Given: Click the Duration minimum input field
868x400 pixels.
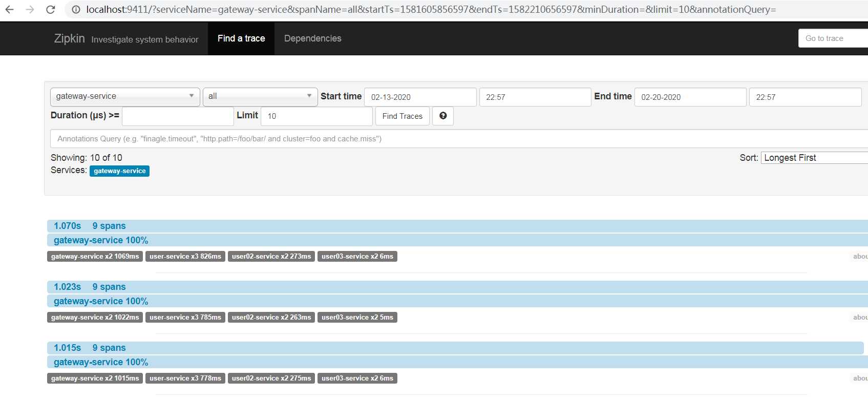Looking at the screenshot, I should click(x=178, y=116).
